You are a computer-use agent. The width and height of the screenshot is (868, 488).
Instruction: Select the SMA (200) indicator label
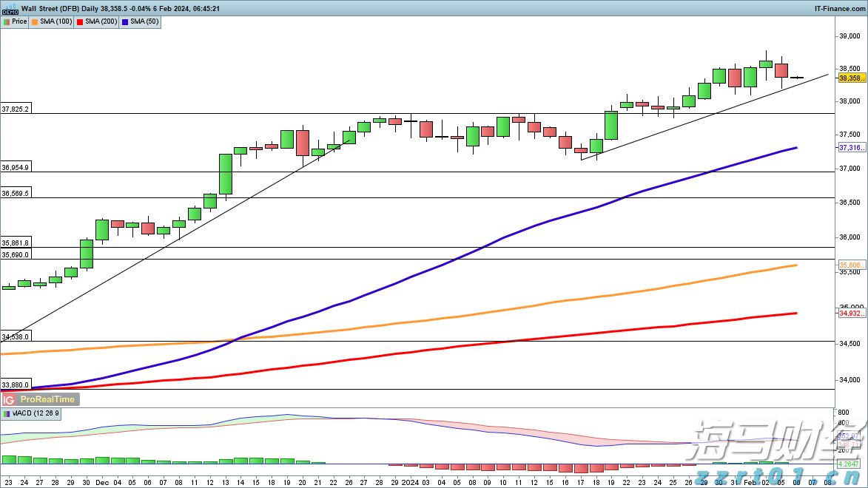[100, 21]
